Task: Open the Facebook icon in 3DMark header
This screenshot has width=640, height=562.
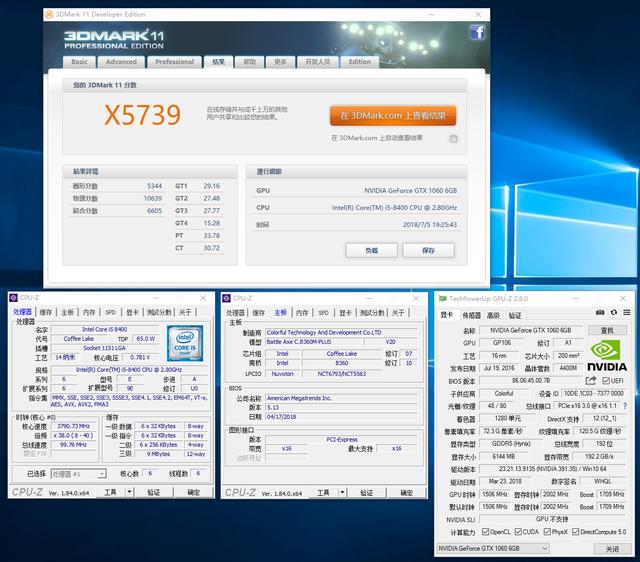Action: coord(477,33)
